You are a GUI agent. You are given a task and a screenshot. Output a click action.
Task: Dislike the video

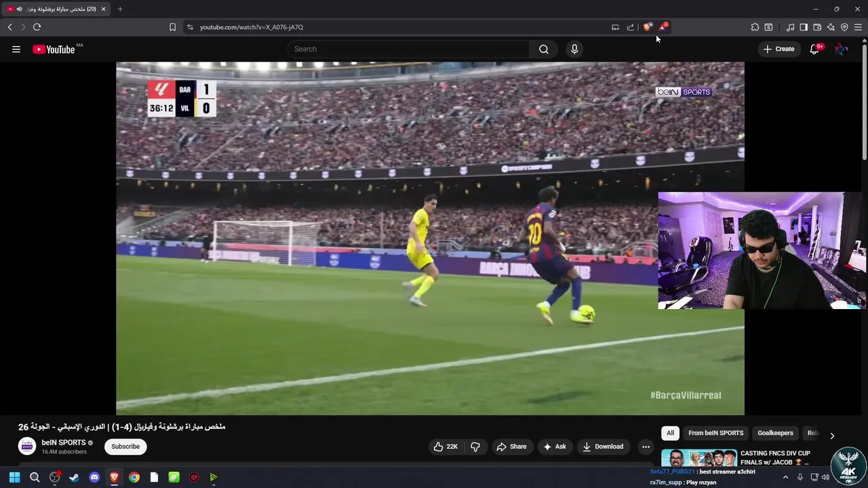[475, 447]
